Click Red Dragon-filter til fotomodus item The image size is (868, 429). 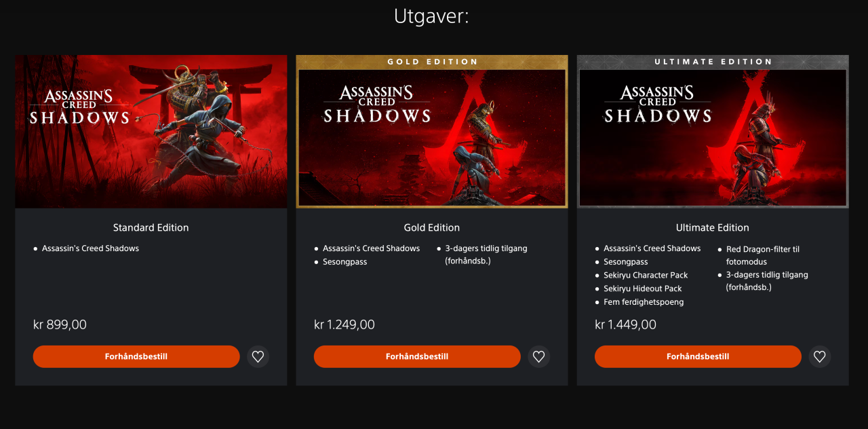[x=763, y=255]
